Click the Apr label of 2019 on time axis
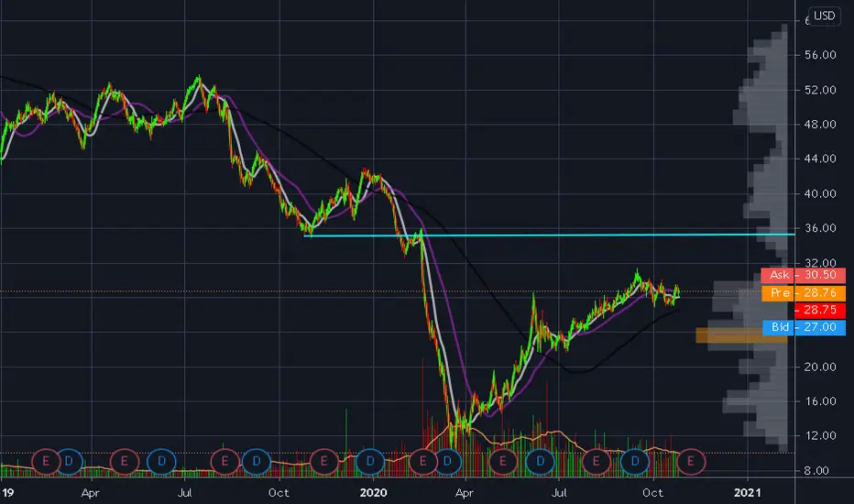The width and height of the screenshot is (854, 504). click(x=91, y=494)
